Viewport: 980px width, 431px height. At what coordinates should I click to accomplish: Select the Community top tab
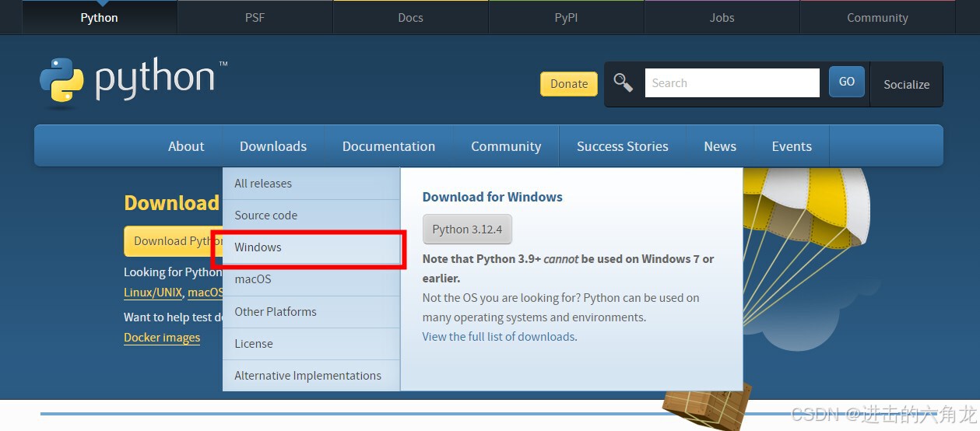tap(878, 17)
